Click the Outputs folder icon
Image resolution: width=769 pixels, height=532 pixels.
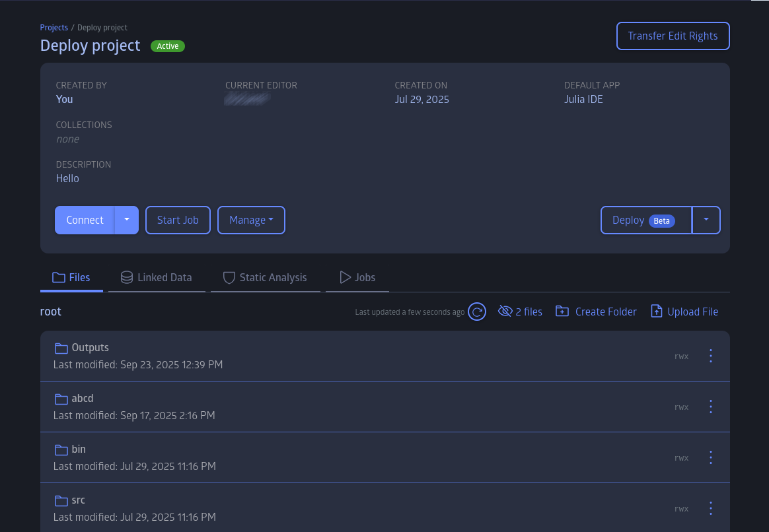pos(61,348)
